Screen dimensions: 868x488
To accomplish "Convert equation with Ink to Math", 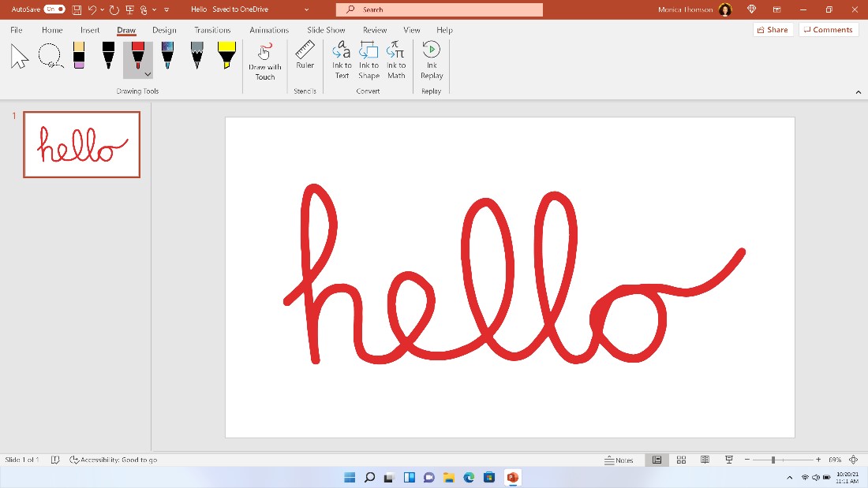I will (396, 59).
